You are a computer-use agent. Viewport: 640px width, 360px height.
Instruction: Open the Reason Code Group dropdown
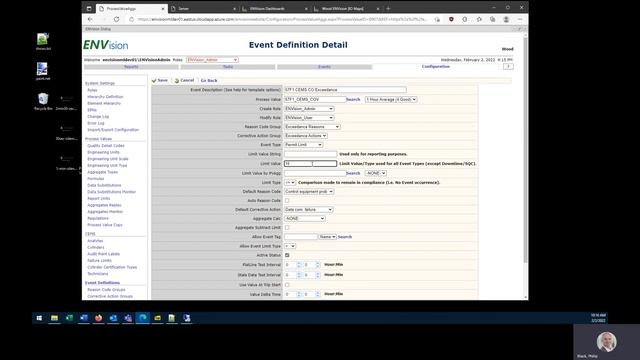point(312,127)
